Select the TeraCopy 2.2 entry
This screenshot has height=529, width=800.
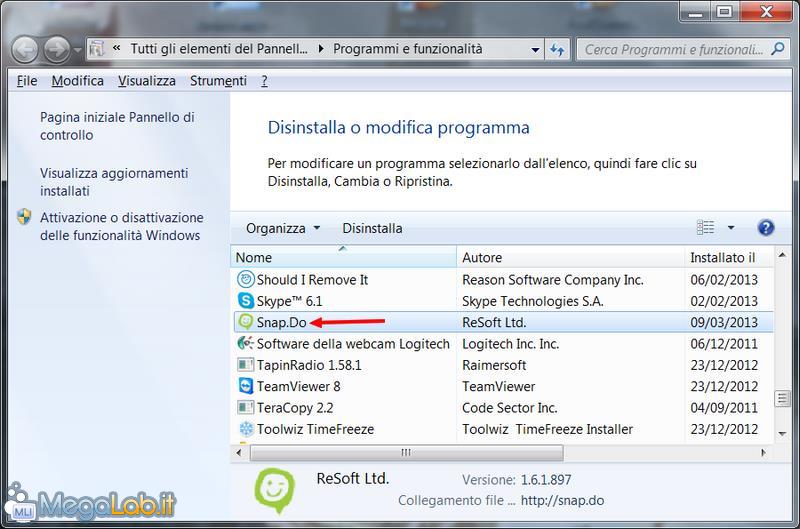[295, 408]
